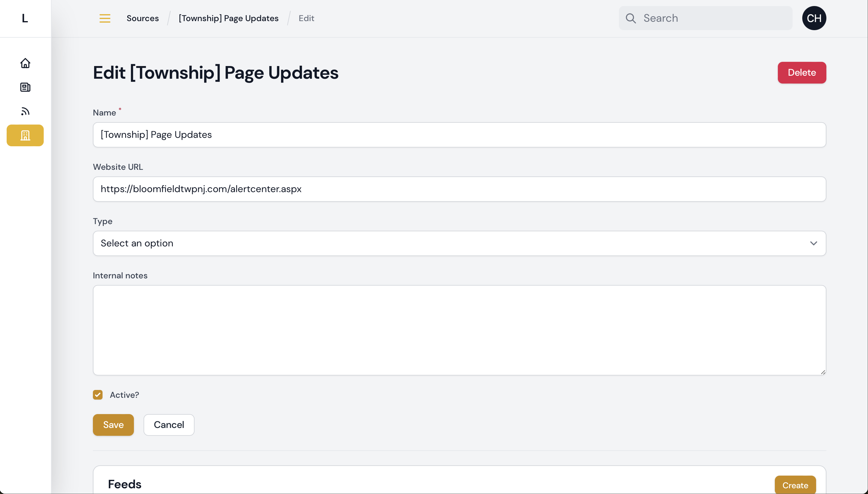
Task: Click the magnifying glass search icon
Action: [x=631, y=18]
